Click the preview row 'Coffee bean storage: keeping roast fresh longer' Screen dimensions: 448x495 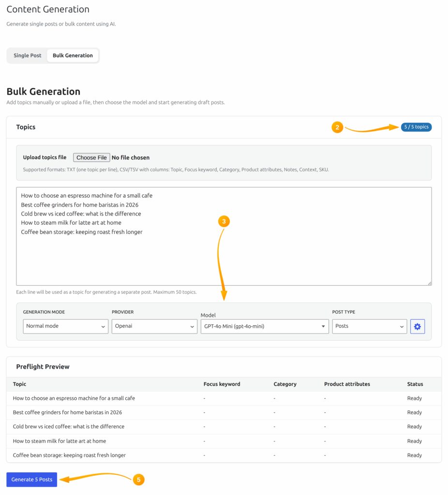coord(224,455)
